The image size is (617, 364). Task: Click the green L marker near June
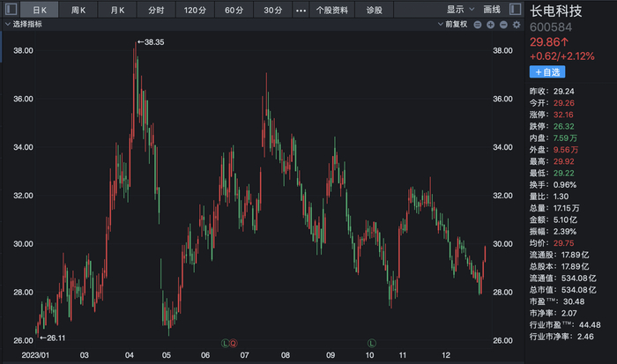coord(225,341)
